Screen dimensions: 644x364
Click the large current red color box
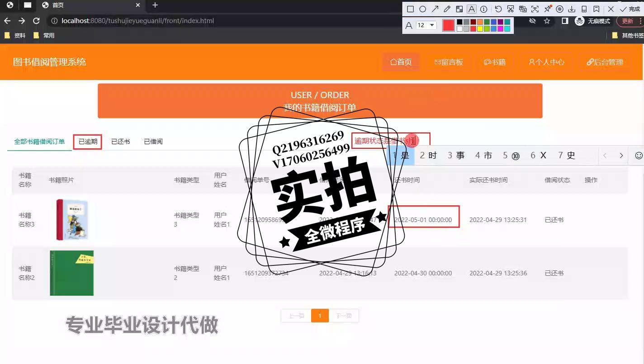[448, 25]
